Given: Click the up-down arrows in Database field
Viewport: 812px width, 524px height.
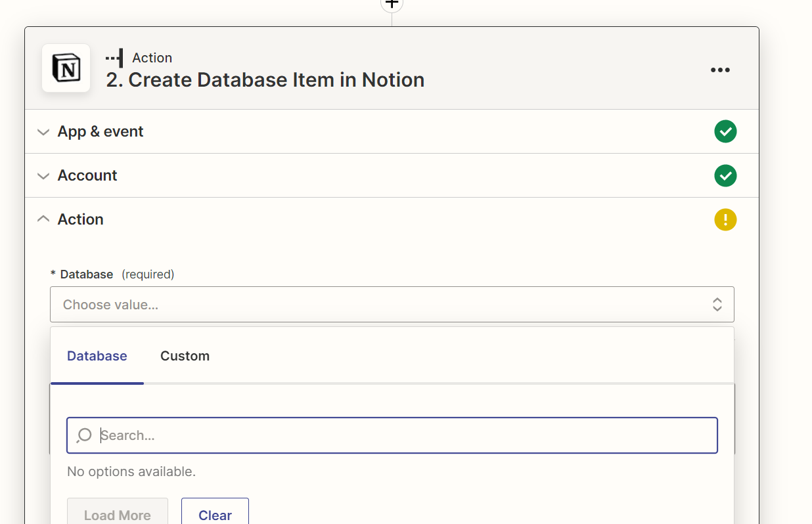Looking at the screenshot, I should point(717,305).
